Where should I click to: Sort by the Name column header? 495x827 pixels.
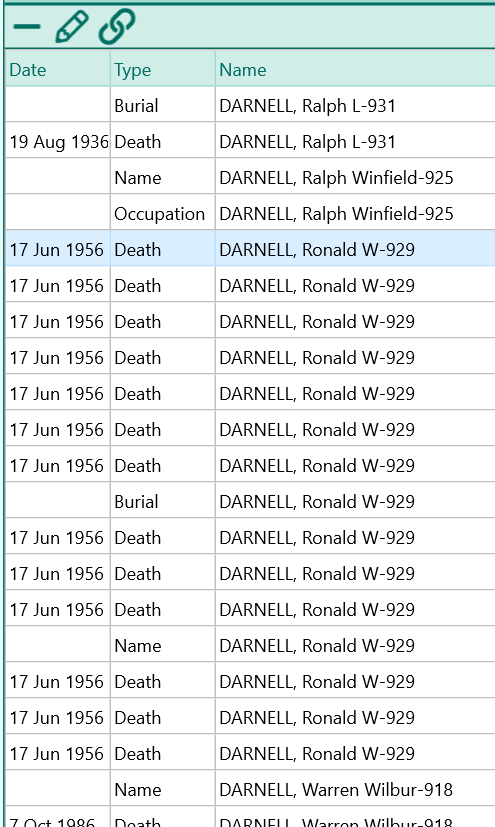[355, 70]
